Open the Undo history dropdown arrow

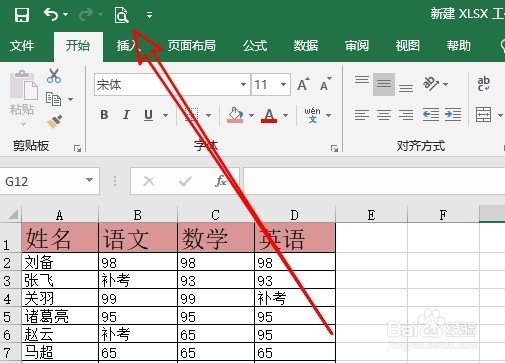(x=65, y=15)
